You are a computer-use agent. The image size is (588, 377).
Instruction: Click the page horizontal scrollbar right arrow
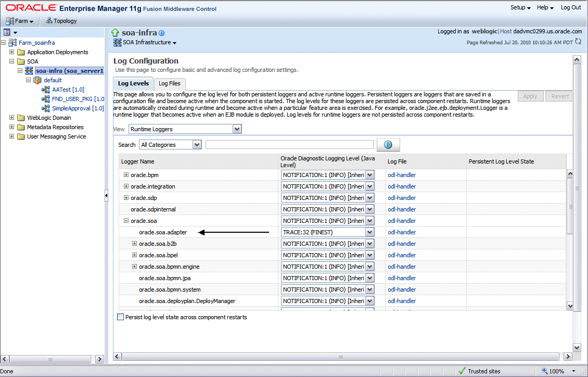(x=568, y=356)
